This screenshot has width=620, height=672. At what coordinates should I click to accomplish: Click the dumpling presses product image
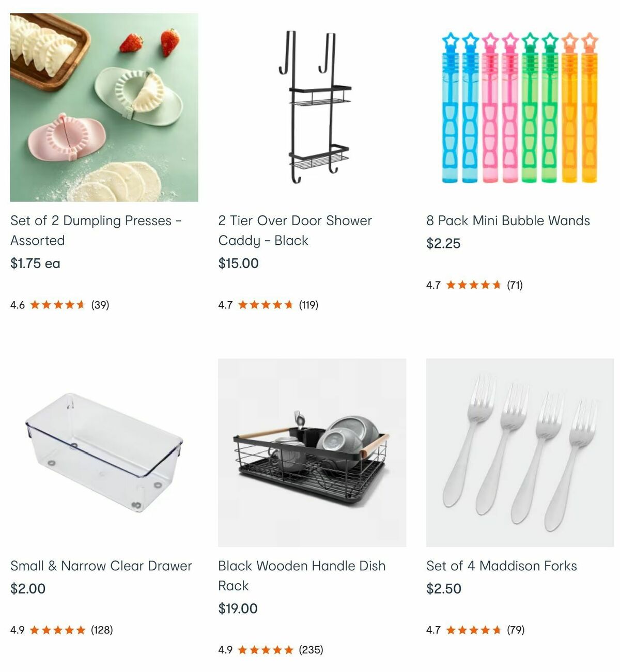pyautogui.click(x=103, y=106)
